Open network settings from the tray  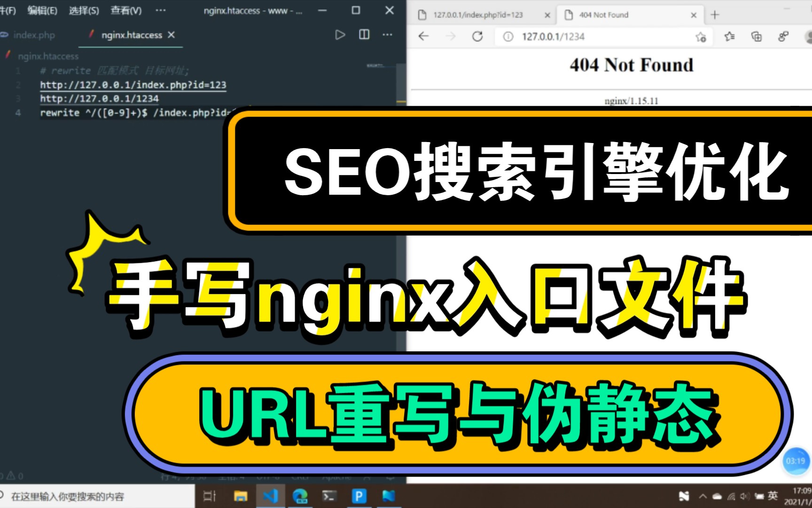(x=731, y=496)
